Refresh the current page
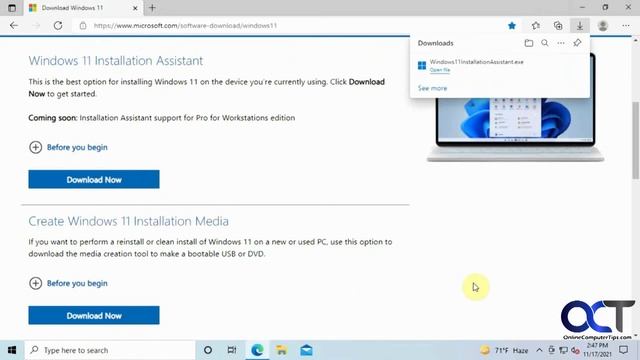The width and height of the screenshot is (640, 360). [x=58, y=25]
